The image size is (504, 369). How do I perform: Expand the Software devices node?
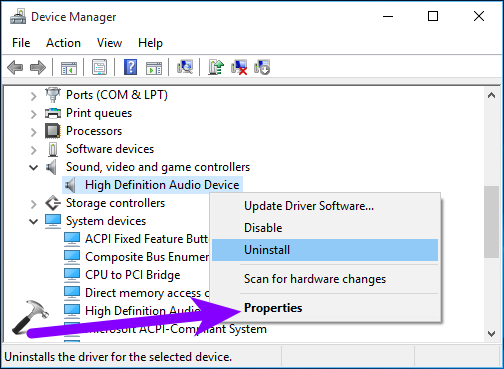click(33, 150)
